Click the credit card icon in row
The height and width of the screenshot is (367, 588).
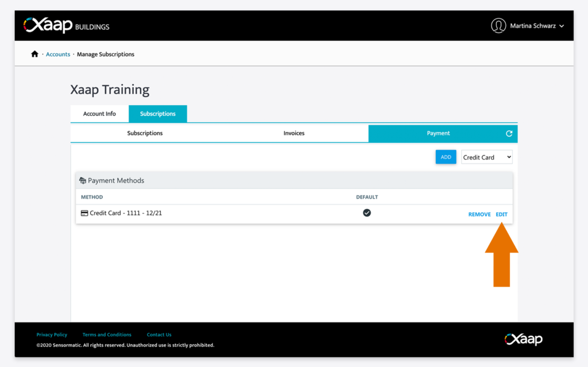tap(84, 213)
